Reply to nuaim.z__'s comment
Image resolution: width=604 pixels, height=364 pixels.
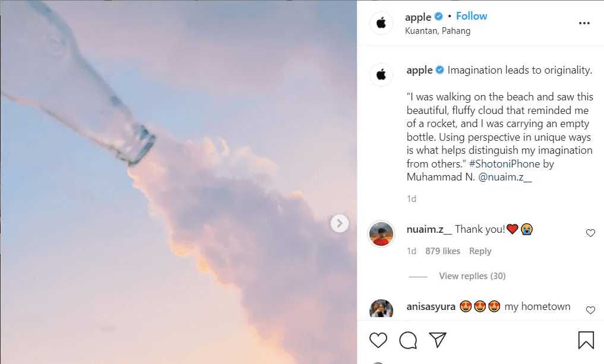coord(480,251)
